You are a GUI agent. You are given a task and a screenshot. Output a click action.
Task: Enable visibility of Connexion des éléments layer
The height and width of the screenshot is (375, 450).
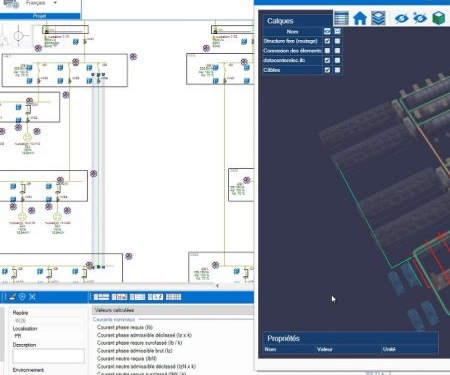pos(327,51)
